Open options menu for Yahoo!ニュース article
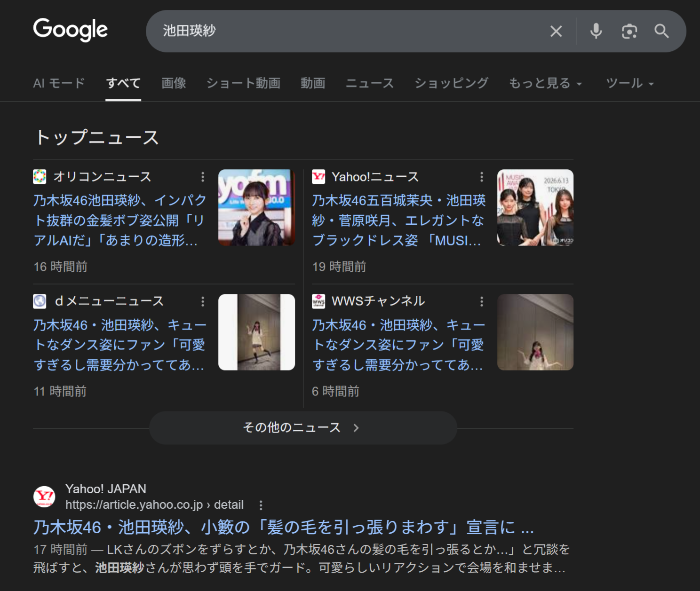 (481, 177)
